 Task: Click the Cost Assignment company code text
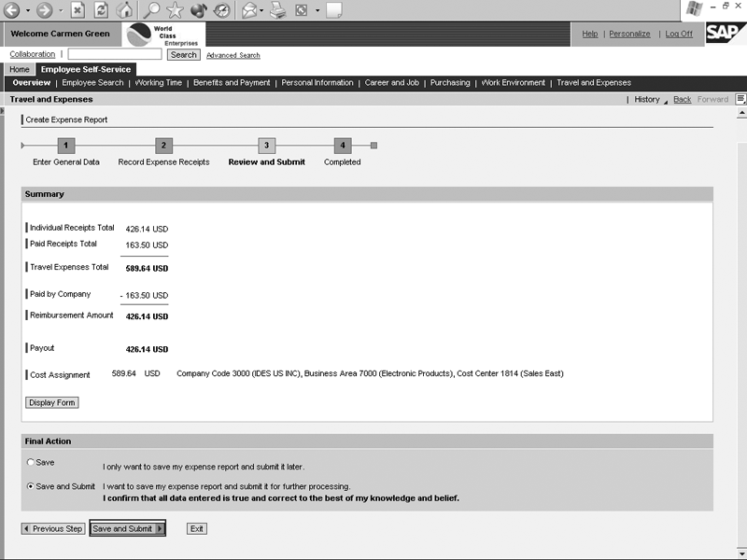pyautogui.click(x=370, y=373)
